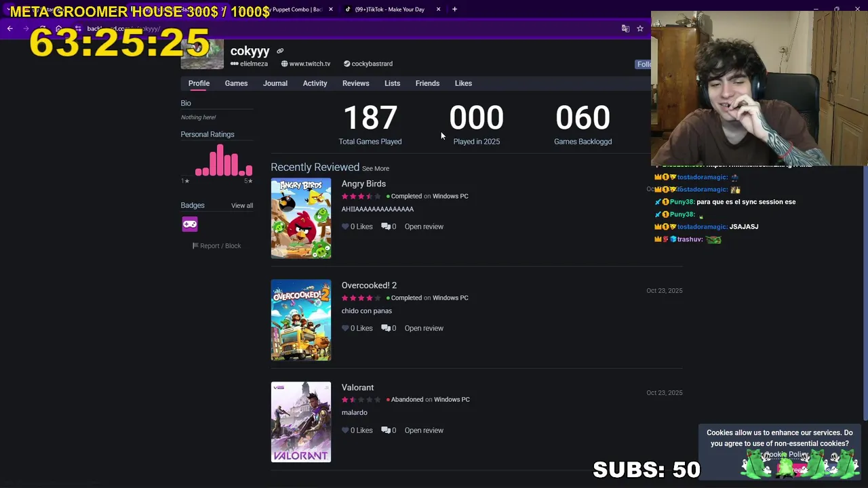Click the 'malardo' review text
This screenshot has width=868, height=488.
(355, 413)
